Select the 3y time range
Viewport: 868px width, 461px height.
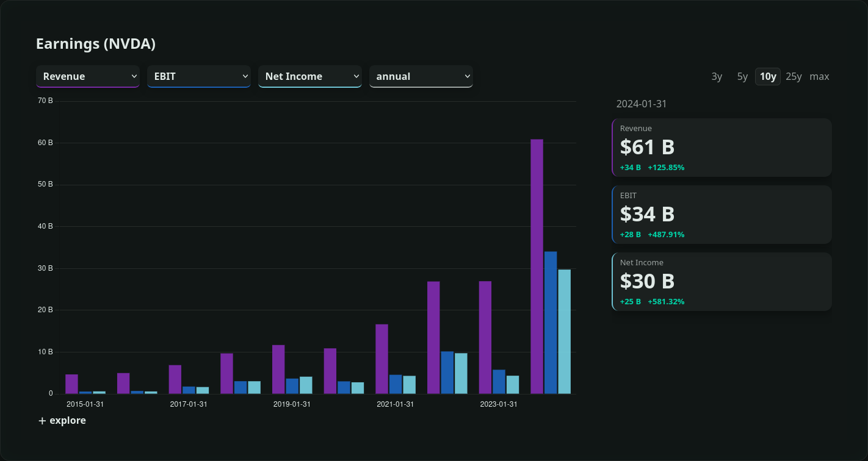pyautogui.click(x=717, y=76)
